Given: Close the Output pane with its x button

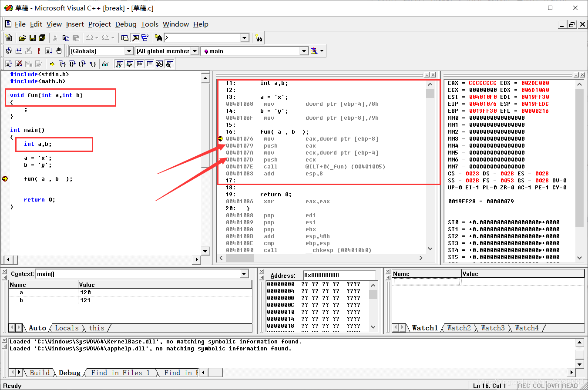Looking at the screenshot, I should pyautogui.click(x=4, y=341).
